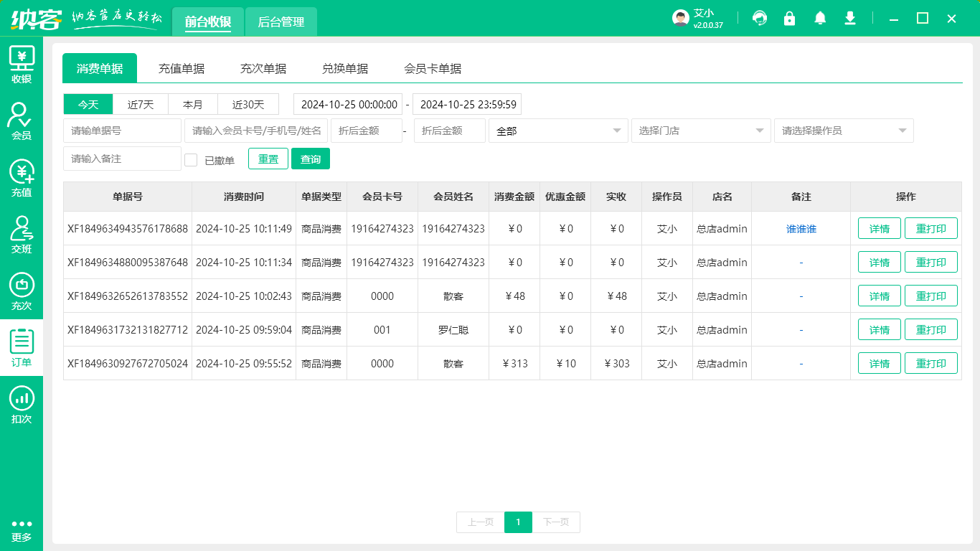980x551 pixels.
Task: Click the ¥313 consumption amount cell
Action: click(514, 364)
